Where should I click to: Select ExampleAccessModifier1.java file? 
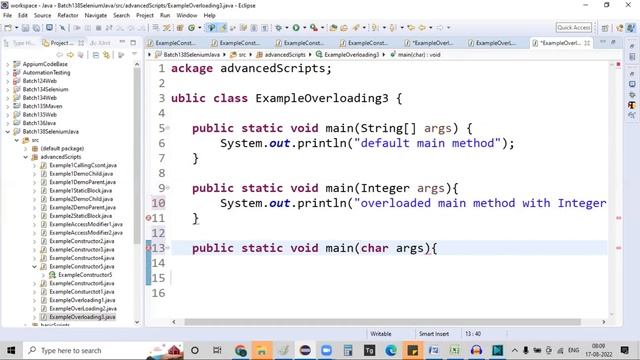86,224
